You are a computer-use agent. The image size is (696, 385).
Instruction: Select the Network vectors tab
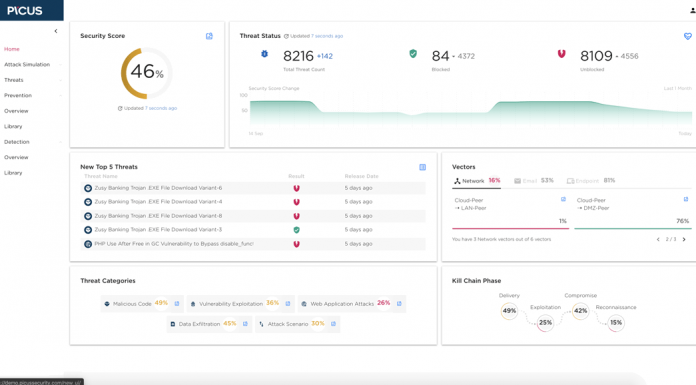(477, 181)
